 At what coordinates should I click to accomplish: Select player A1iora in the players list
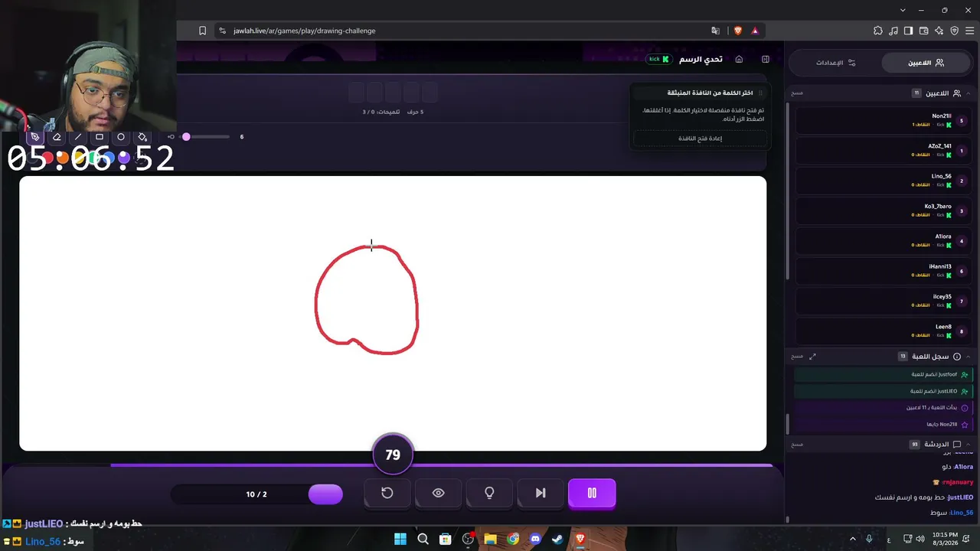[884, 241]
